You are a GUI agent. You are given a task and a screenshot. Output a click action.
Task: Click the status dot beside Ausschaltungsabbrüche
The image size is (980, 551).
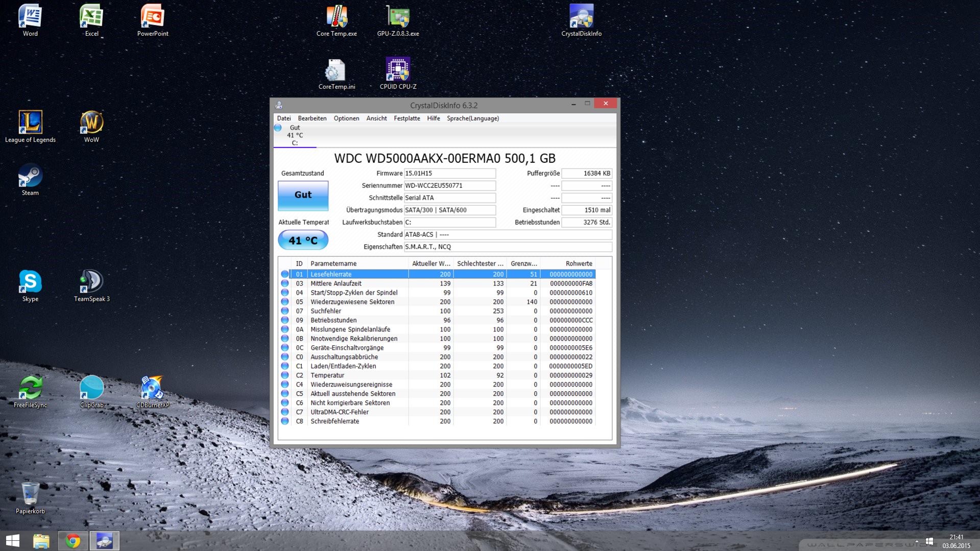[x=285, y=357]
